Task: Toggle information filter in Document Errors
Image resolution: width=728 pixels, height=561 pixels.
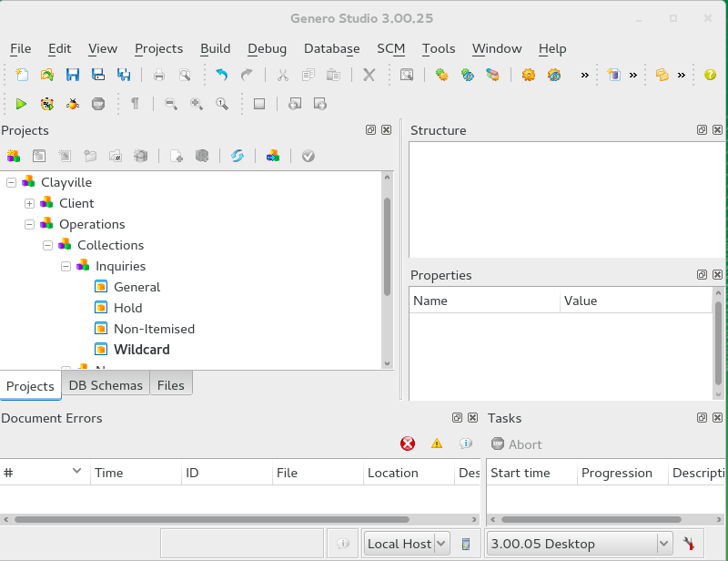Action: coord(465,444)
